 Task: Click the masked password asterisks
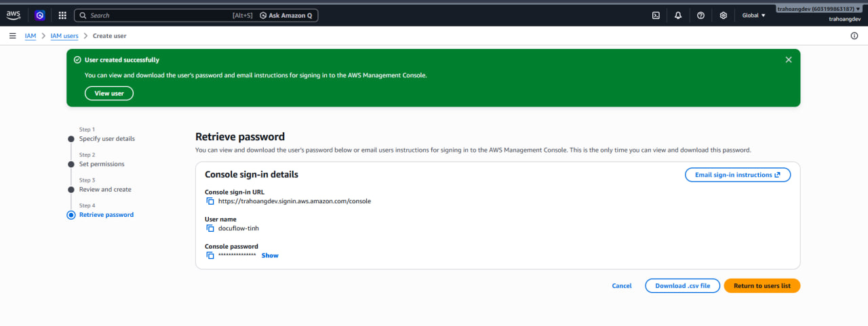click(237, 256)
